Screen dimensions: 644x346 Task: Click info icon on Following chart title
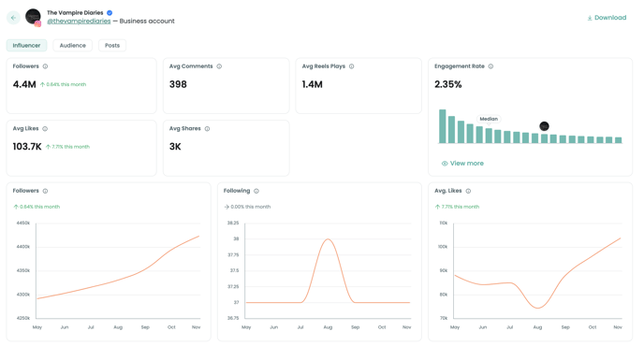(256, 191)
